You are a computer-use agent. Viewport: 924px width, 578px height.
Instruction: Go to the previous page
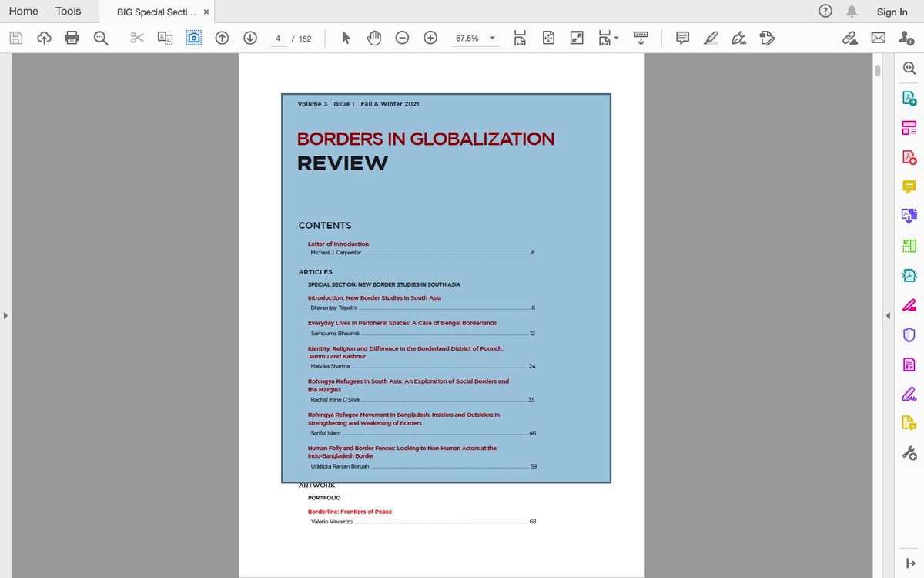click(222, 38)
